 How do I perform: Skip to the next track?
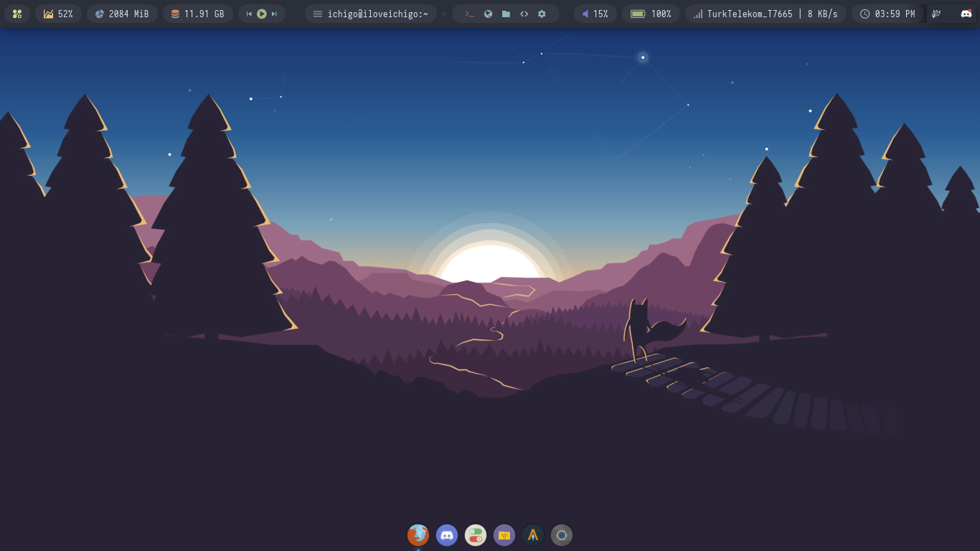tap(274, 14)
